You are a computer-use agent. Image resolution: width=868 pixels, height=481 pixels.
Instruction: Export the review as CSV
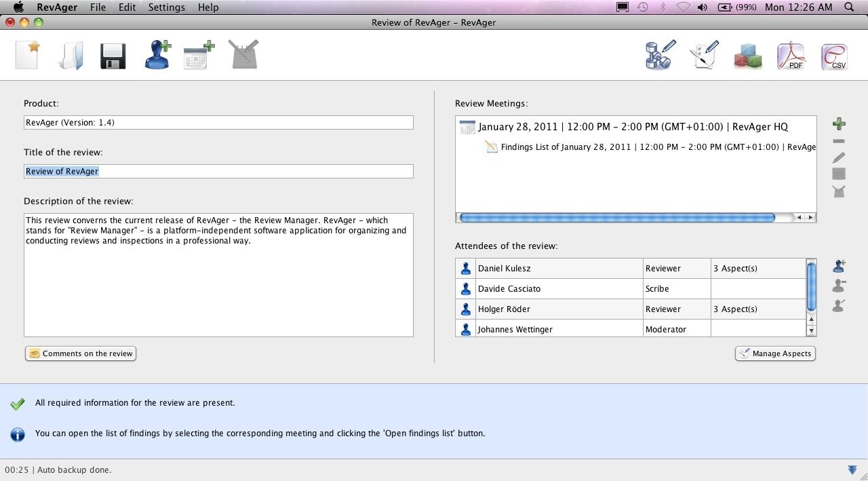834,56
